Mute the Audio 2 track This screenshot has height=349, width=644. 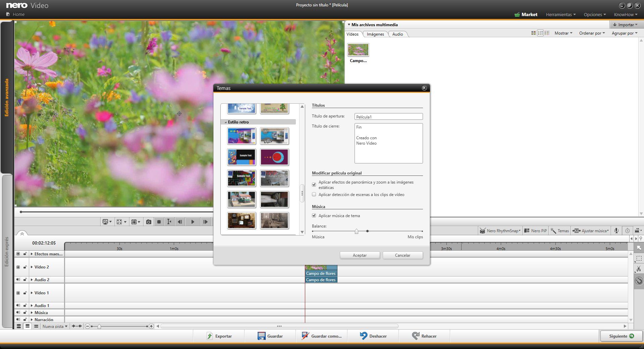[18, 279]
